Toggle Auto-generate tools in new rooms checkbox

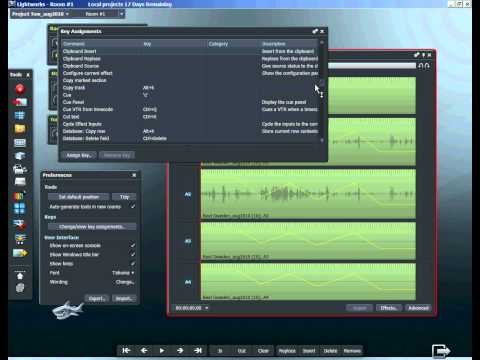133,207
